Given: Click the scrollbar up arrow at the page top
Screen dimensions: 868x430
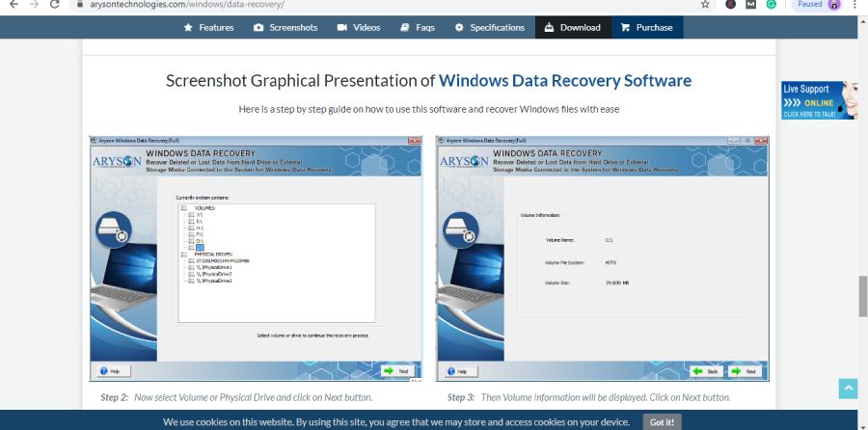Looking at the screenshot, I should pos(862,21).
